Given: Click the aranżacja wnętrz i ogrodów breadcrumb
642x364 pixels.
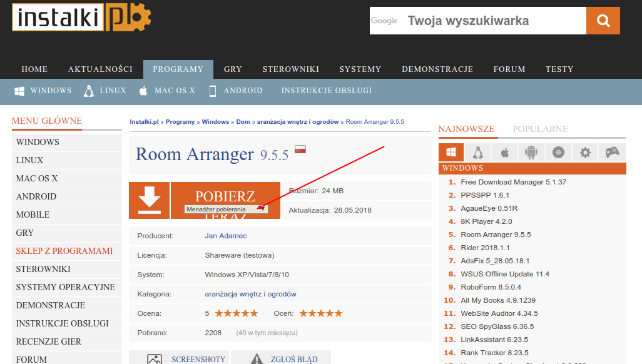Looking at the screenshot, I should pyautogui.click(x=298, y=121).
